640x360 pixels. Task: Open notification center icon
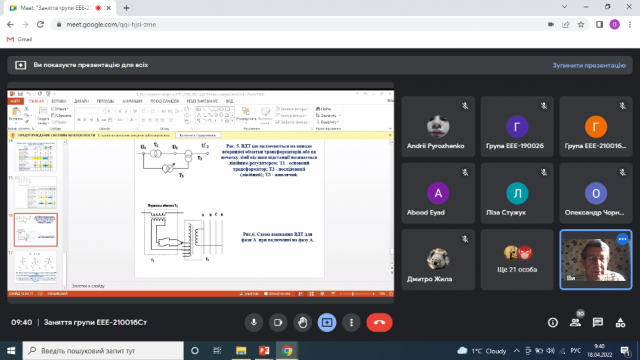tap(625, 351)
